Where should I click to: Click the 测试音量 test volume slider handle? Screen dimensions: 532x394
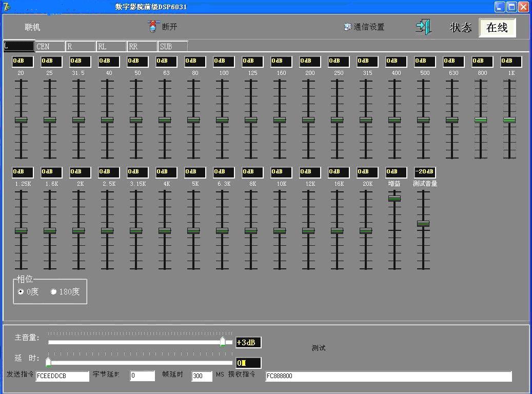pos(423,224)
